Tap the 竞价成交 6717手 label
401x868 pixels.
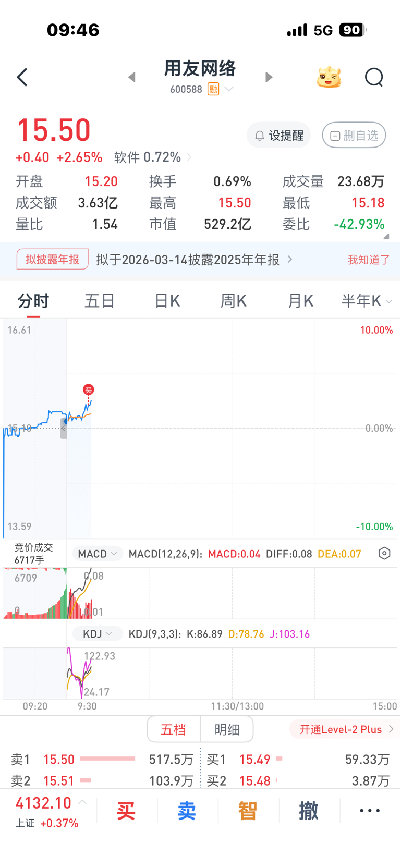[33, 554]
